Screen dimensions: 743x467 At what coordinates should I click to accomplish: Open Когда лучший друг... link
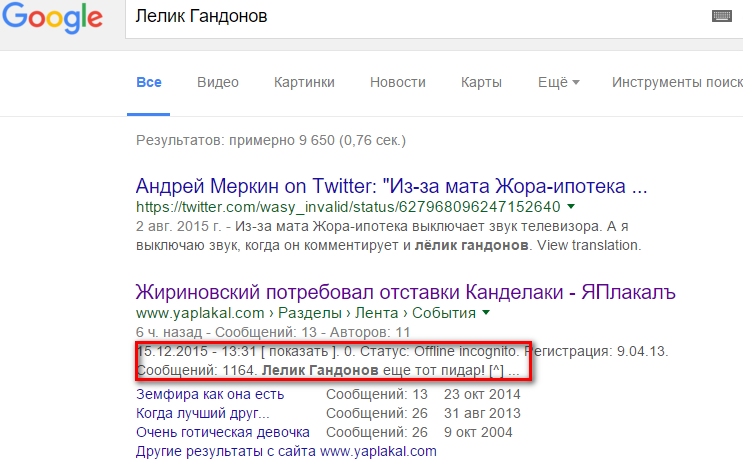[x=202, y=413]
